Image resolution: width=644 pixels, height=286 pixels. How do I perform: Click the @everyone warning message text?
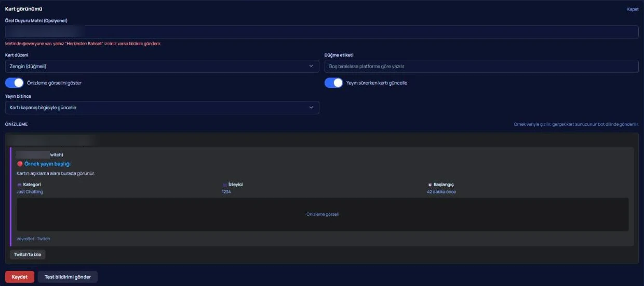click(x=83, y=44)
